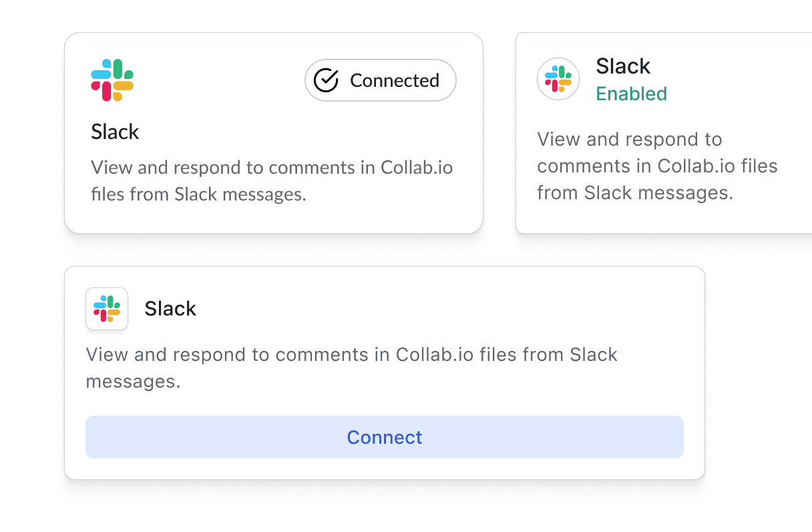Select the Slack title in the Connected card

click(115, 132)
